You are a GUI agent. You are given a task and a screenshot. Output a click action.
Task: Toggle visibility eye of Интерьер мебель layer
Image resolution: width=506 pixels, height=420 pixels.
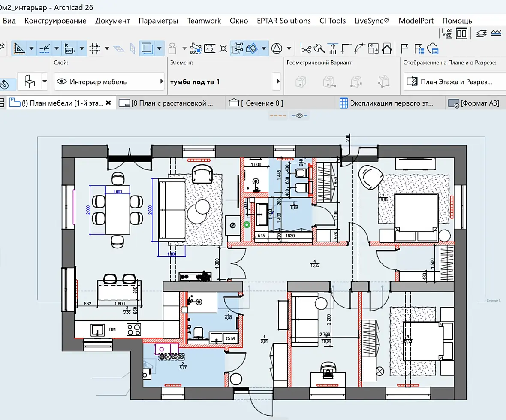pyautogui.click(x=62, y=82)
